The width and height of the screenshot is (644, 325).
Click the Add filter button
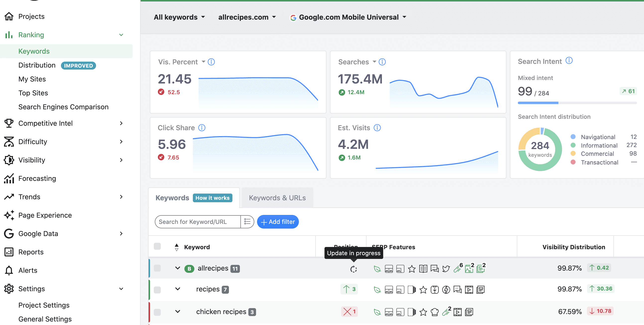click(278, 222)
